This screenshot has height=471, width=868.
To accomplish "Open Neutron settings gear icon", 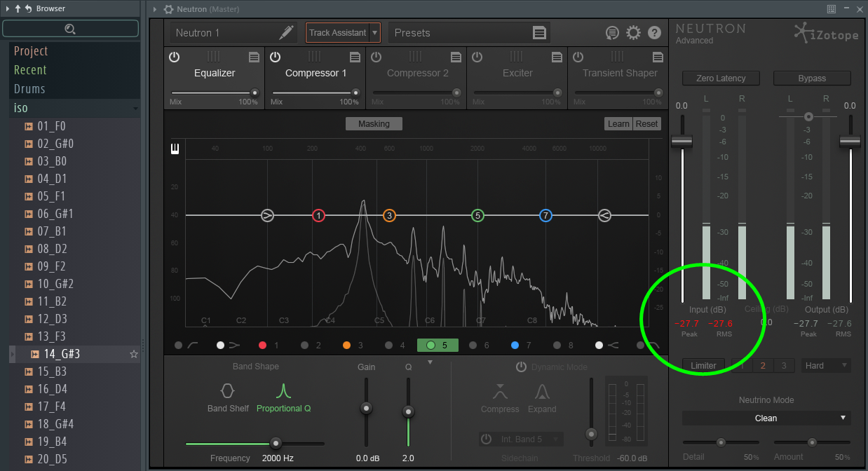I will (633, 33).
